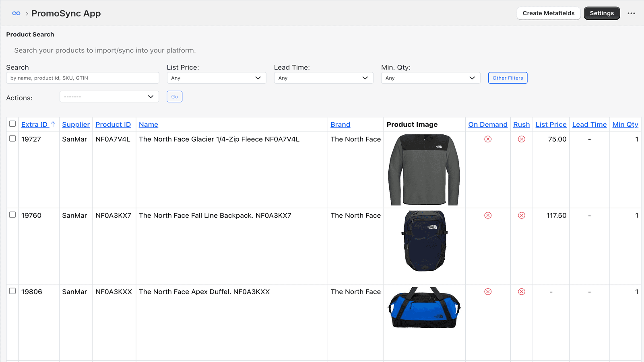Image resolution: width=644 pixels, height=362 pixels.
Task: Open the Other Filters button
Action: pyautogui.click(x=508, y=78)
